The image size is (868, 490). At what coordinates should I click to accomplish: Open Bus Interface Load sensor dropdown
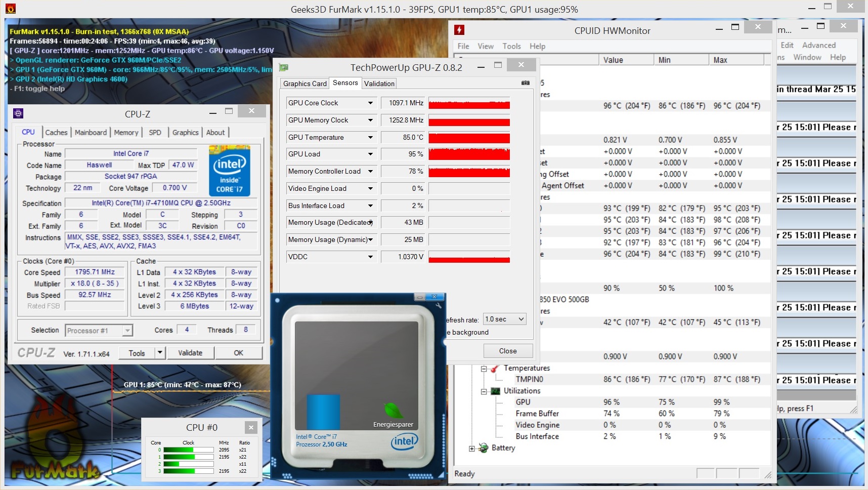[370, 206]
